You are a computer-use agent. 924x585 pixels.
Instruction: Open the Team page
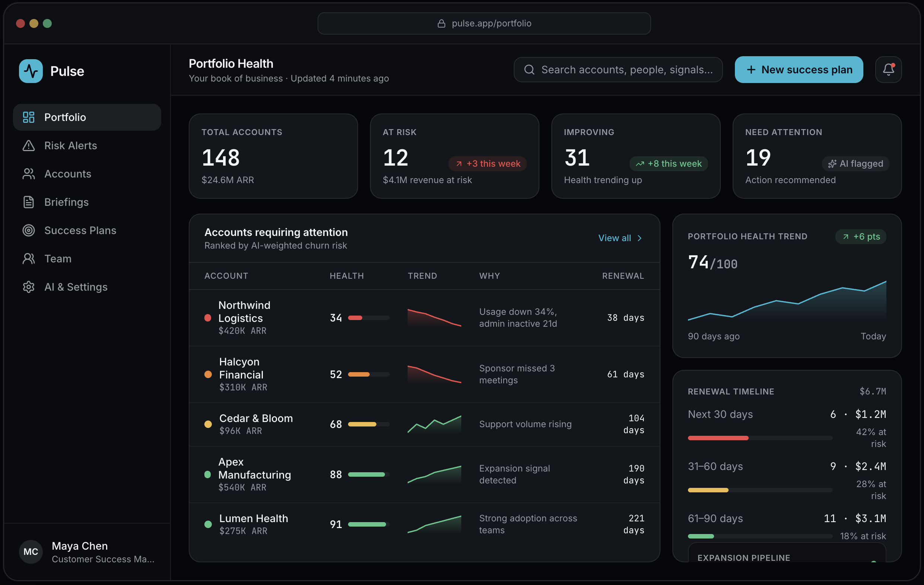87,259
